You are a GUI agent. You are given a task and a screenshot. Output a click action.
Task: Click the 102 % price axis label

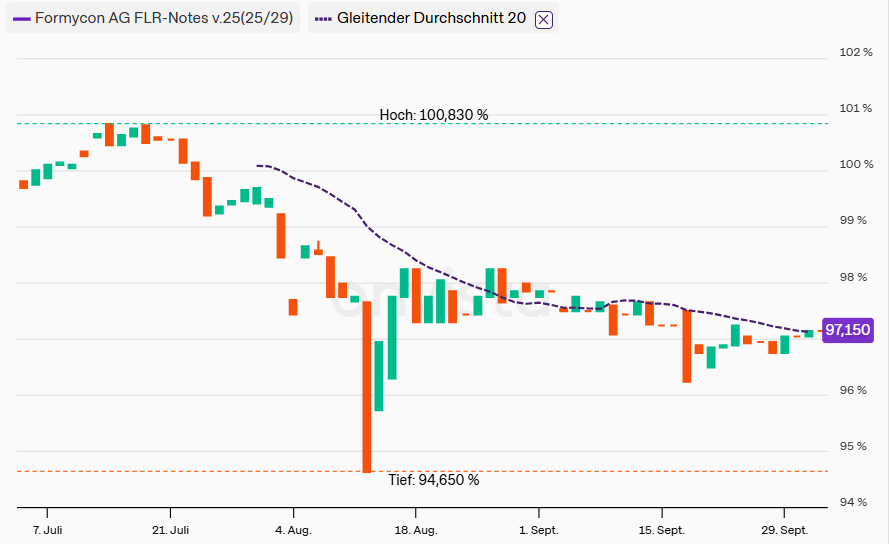tap(854, 52)
